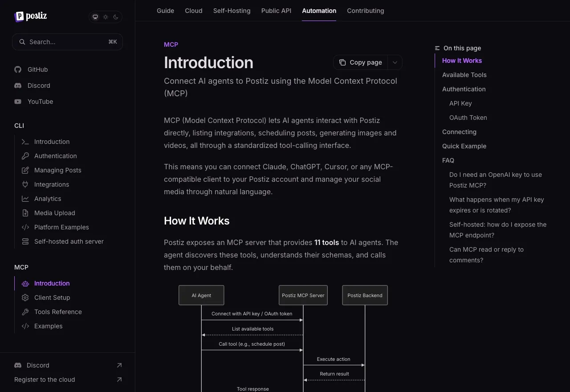Jump to How It Works in page outline

[462, 61]
